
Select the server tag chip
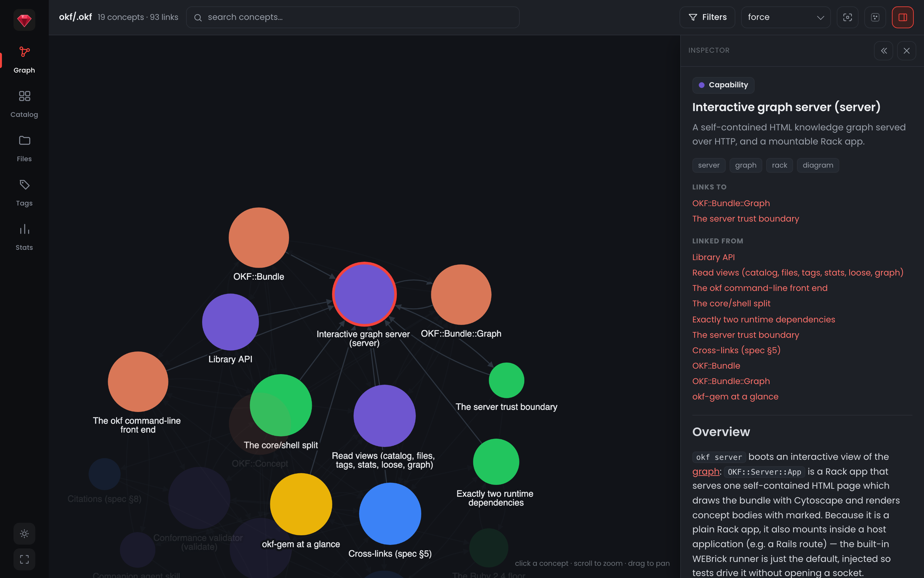[709, 165]
